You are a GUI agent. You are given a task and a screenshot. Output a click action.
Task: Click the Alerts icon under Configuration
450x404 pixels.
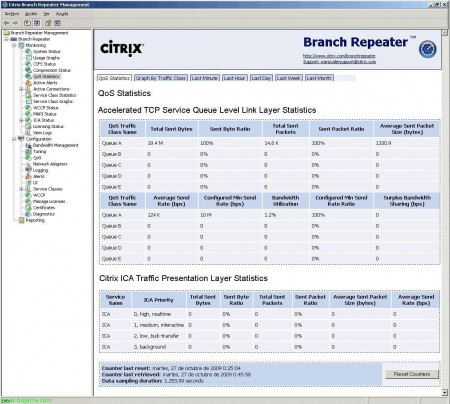28,176
